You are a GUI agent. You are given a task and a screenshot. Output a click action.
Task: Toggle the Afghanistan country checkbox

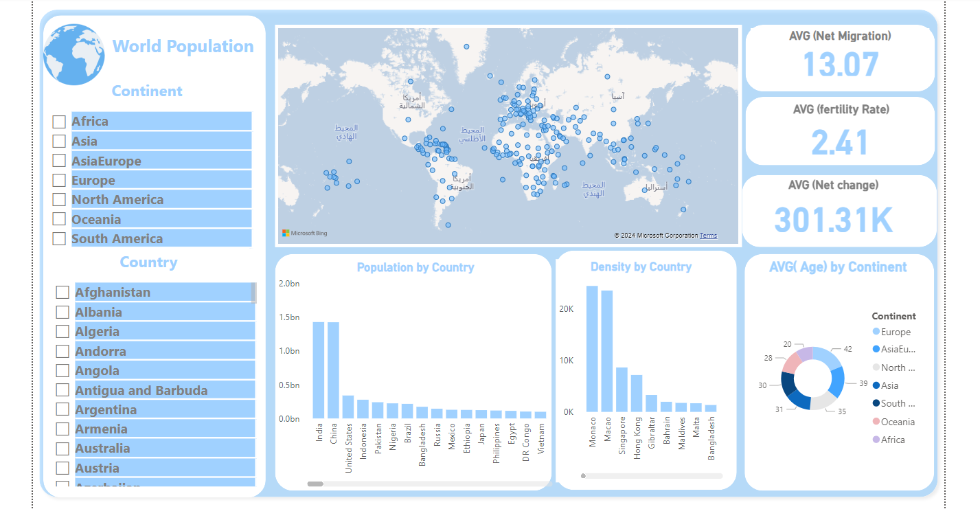(x=62, y=293)
